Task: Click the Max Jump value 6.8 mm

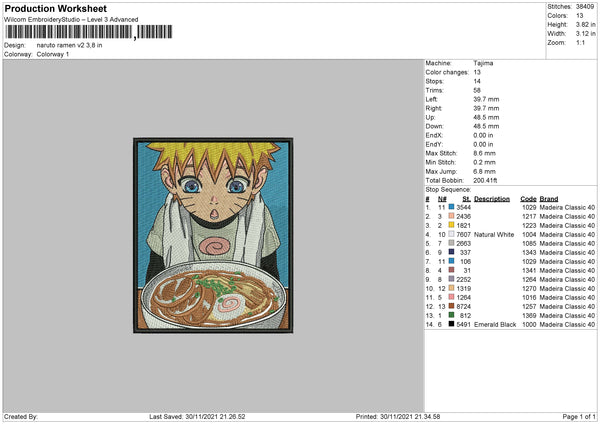Action: click(484, 171)
